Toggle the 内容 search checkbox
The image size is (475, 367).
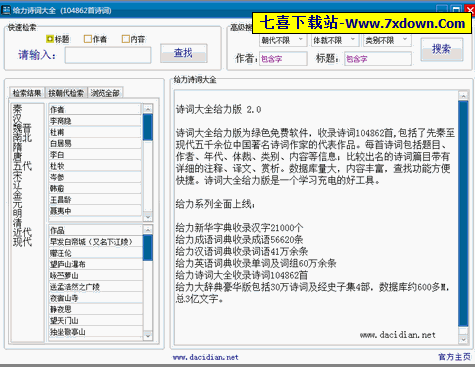(x=125, y=39)
